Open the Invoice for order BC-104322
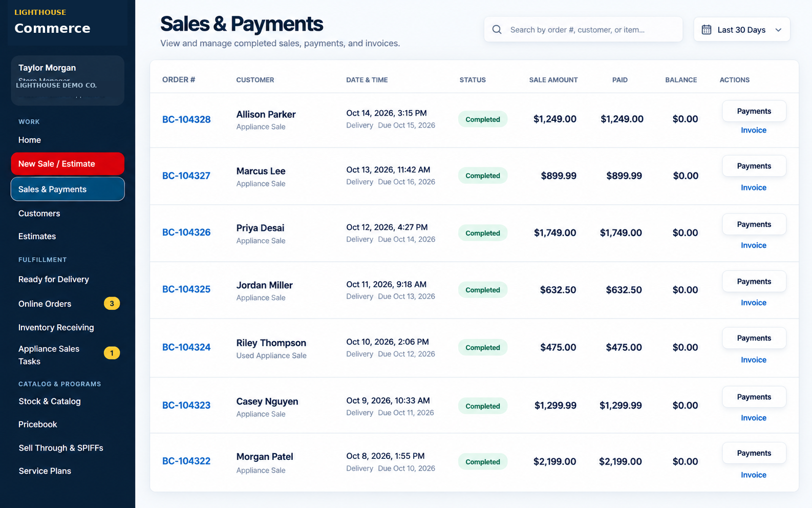Screen dimensions: 812x508 tap(754, 475)
